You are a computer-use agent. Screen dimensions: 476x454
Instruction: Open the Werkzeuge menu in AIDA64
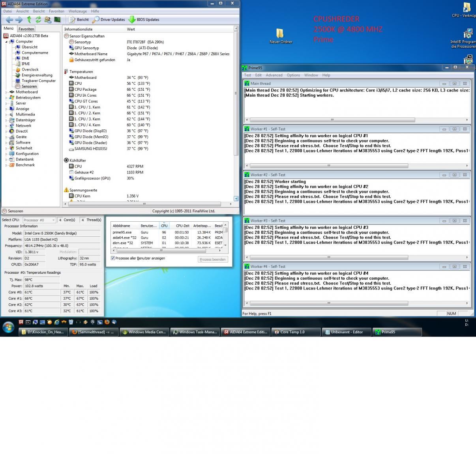[77, 11]
